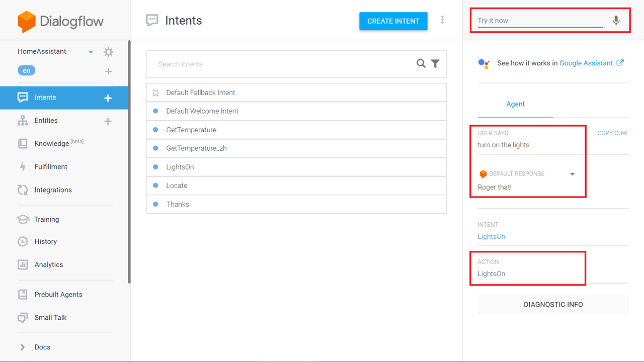
Task: Expand the Docs chevron in sidebar
Action: pyautogui.click(x=22, y=347)
